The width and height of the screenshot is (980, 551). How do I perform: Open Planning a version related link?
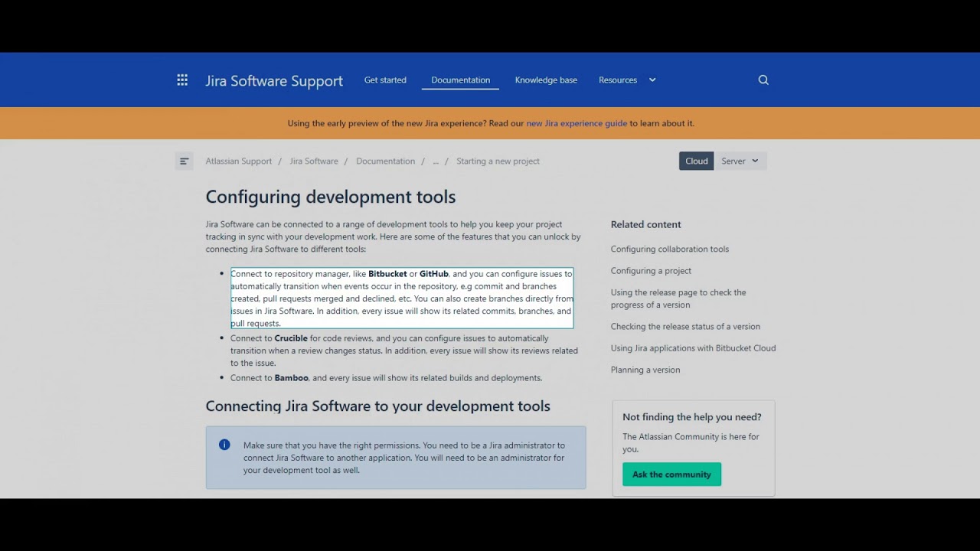click(645, 370)
